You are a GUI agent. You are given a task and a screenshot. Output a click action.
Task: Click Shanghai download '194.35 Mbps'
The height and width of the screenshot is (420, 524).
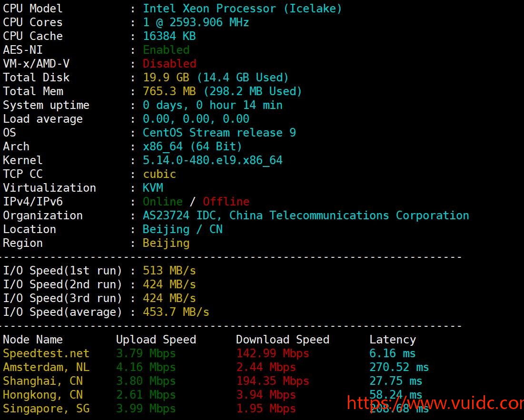273,381
